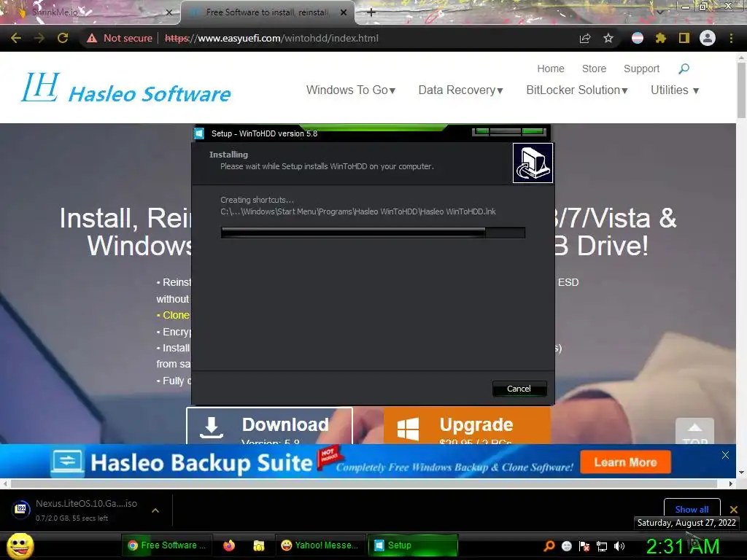Expand the Windows To Go menu
Image resolution: width=747 pixels, height=560 pixels.
point(351,90)
